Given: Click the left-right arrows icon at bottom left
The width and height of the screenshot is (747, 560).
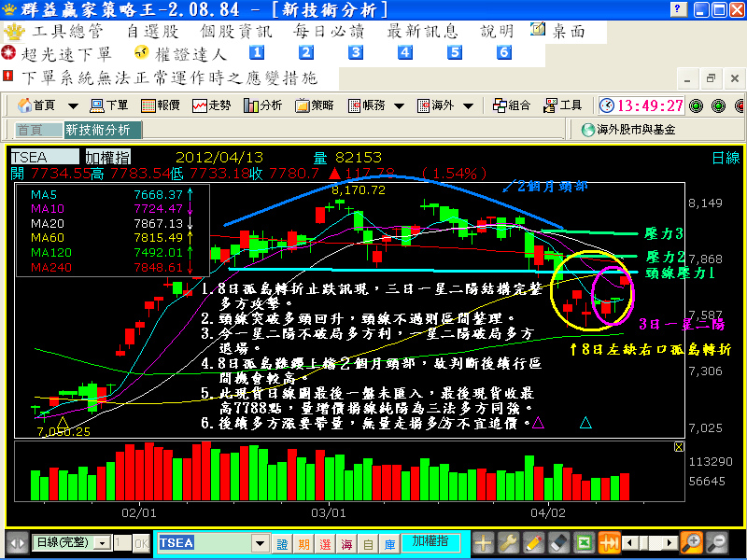Looking at the screenshot, I should (17, 543).
